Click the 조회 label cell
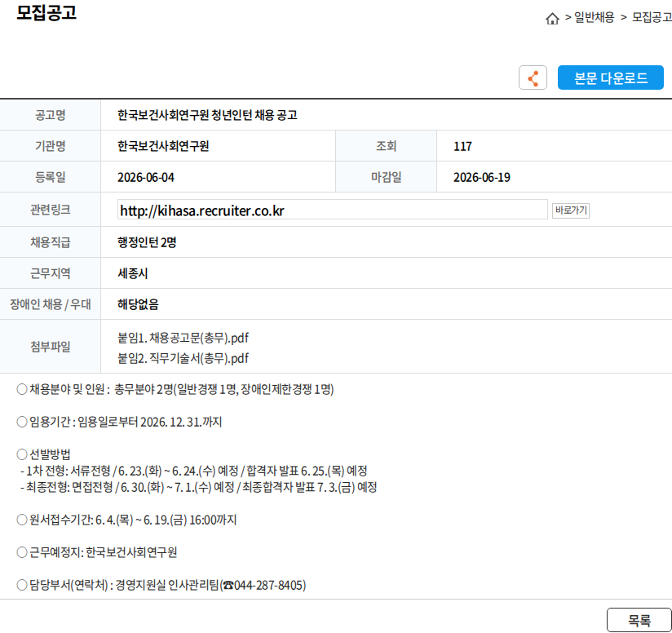 386,146
